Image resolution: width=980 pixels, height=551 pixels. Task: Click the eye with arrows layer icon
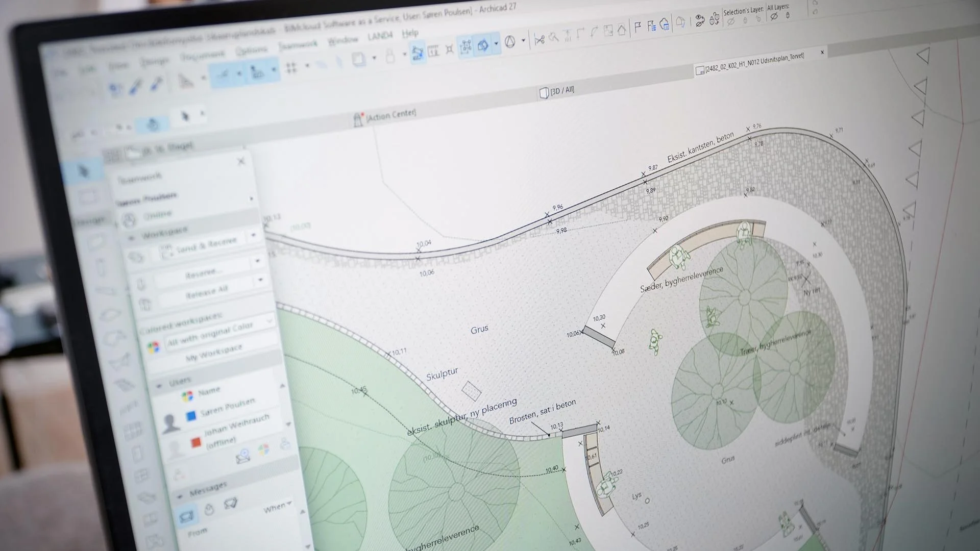point(700,21)
